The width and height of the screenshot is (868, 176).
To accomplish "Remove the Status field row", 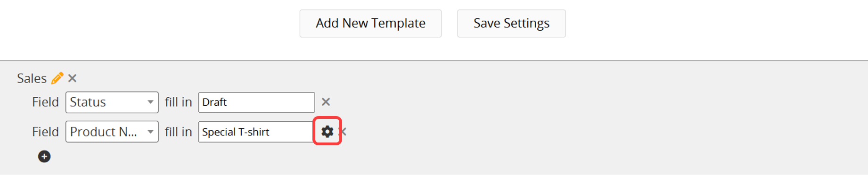I will click(326, 102).
